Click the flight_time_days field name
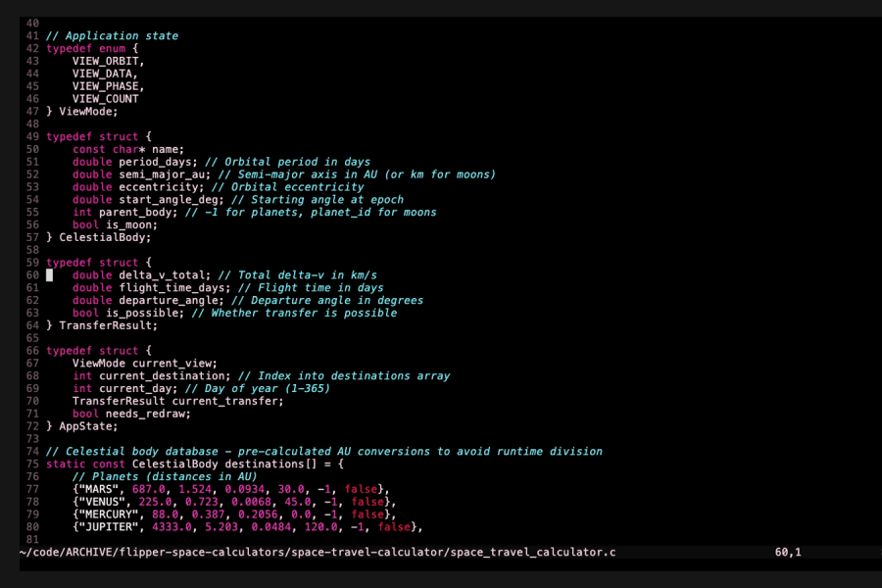The height and width of the screenshot is (588, 882). coord(171,287)
